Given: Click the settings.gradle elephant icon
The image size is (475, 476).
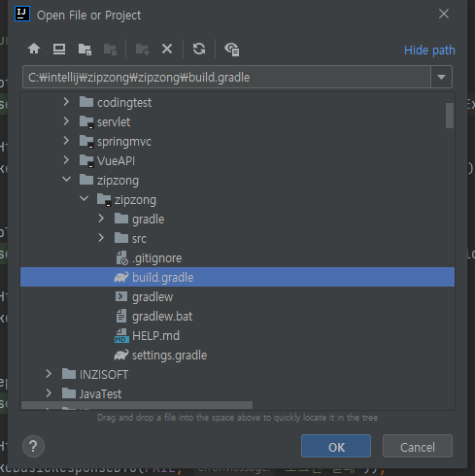Looking at the screenshot, I should click(x=121, y=356).
